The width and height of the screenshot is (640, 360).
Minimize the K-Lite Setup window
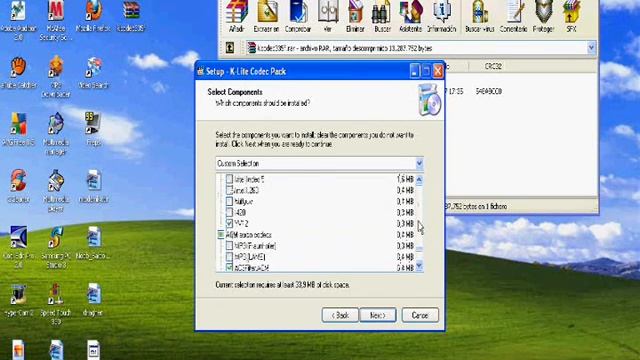[x=414, y=71]
